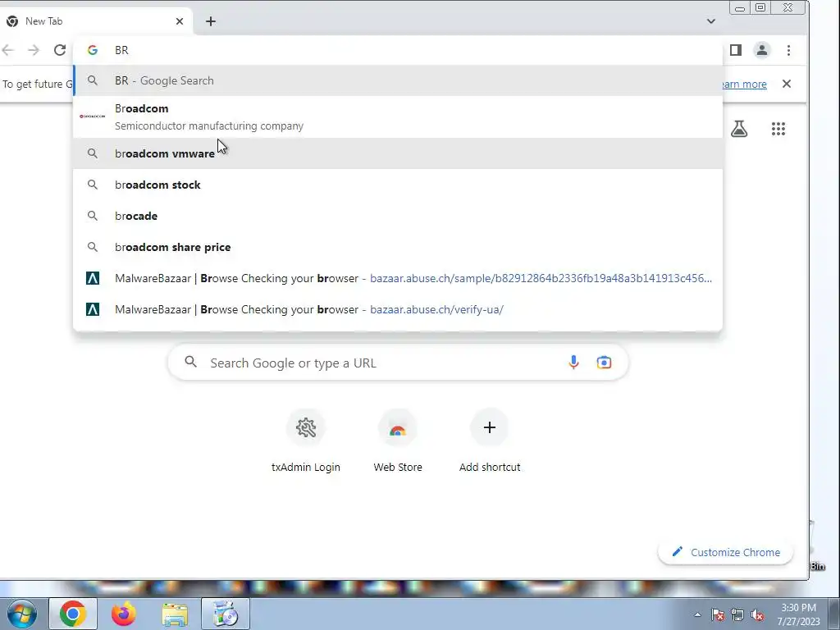
Task: Show hidden tray icons arrow
Action: point(697,614)
